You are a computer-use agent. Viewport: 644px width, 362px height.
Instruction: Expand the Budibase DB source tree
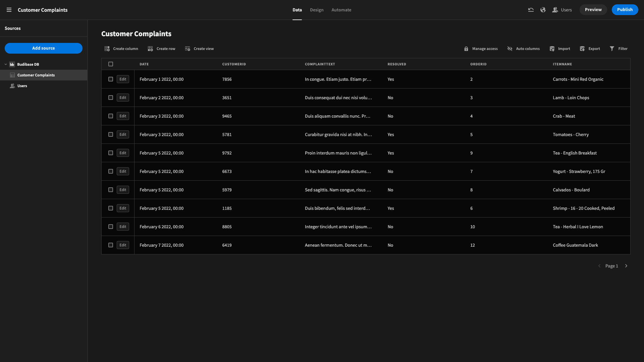click(x=5, y=64)
